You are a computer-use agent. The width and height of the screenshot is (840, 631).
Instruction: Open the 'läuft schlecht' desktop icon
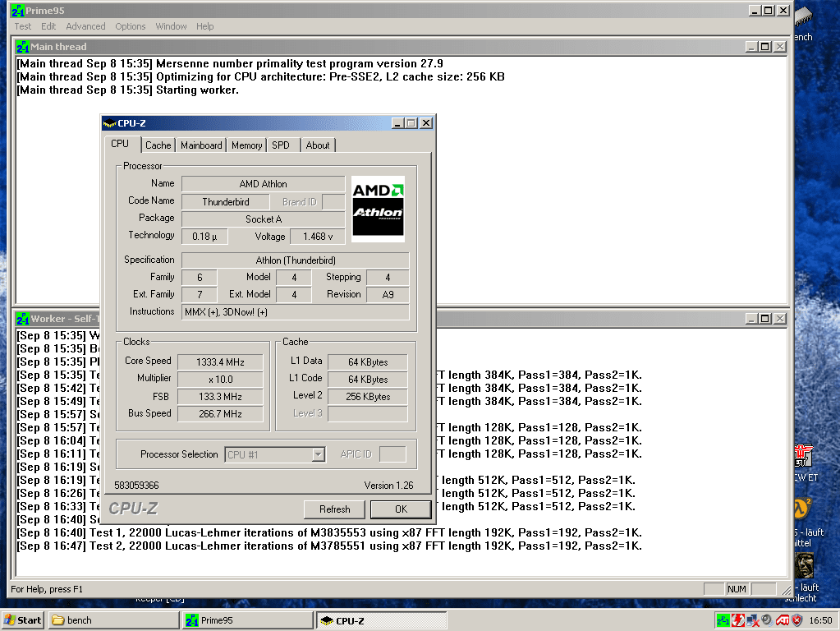804,566
